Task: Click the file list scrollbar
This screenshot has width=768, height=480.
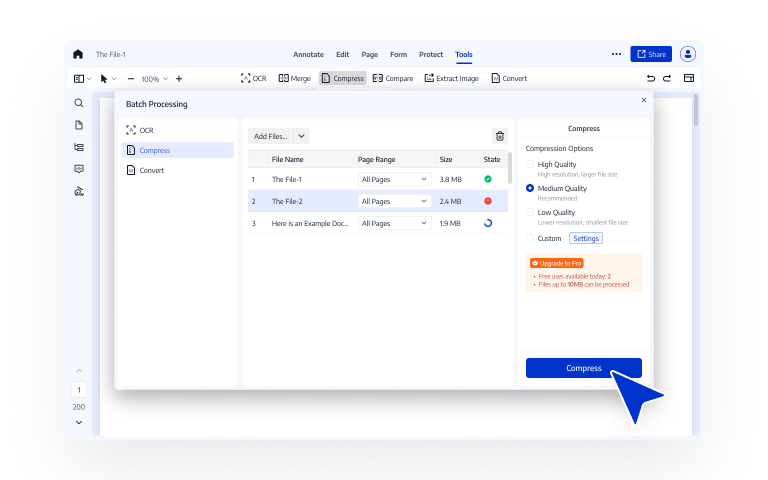Action: coord(510,168)
